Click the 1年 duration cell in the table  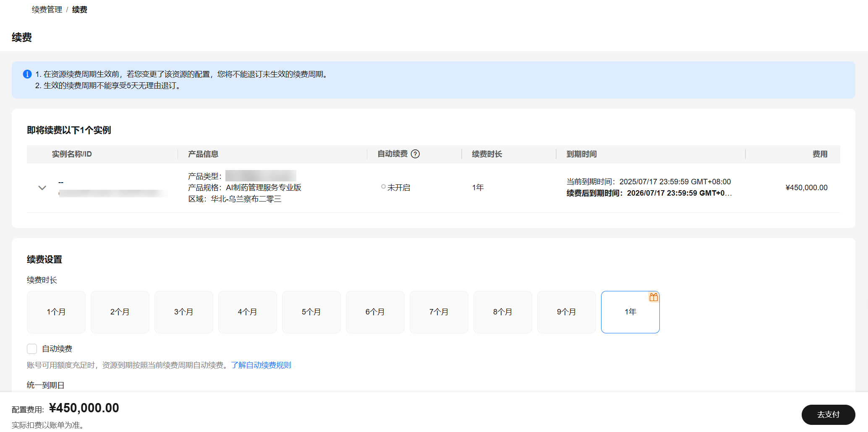tap(478, 188)
